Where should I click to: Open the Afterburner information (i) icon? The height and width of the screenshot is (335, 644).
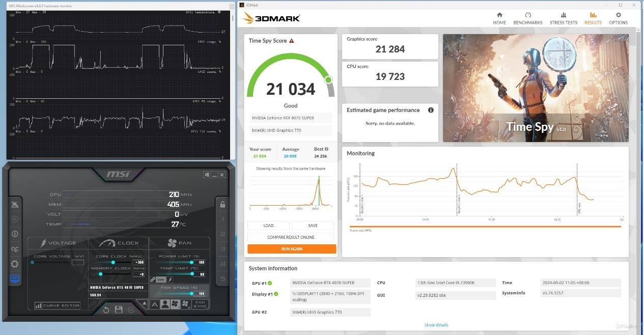click(15, 234)
